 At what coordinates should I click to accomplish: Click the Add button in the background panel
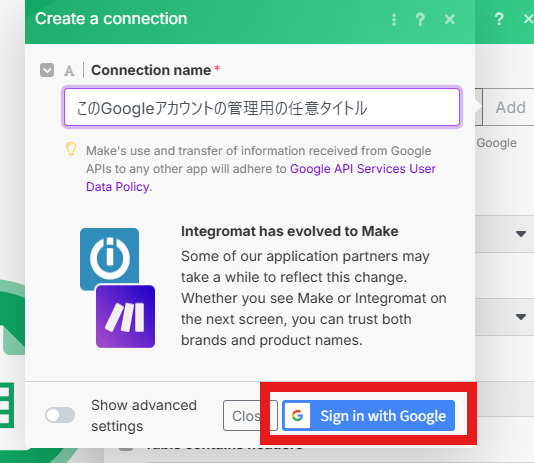click(x=510, y=107)
